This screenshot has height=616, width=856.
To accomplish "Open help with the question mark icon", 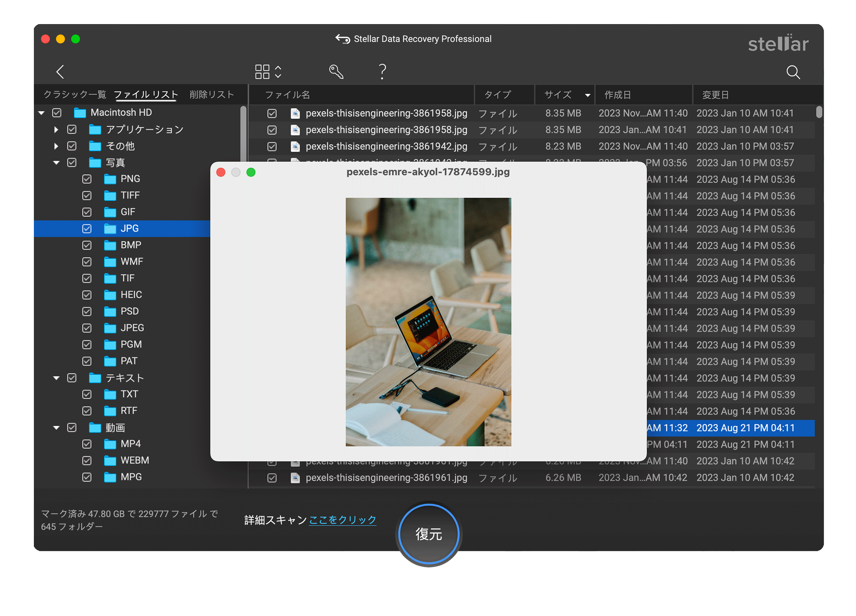I will (382, 71).
